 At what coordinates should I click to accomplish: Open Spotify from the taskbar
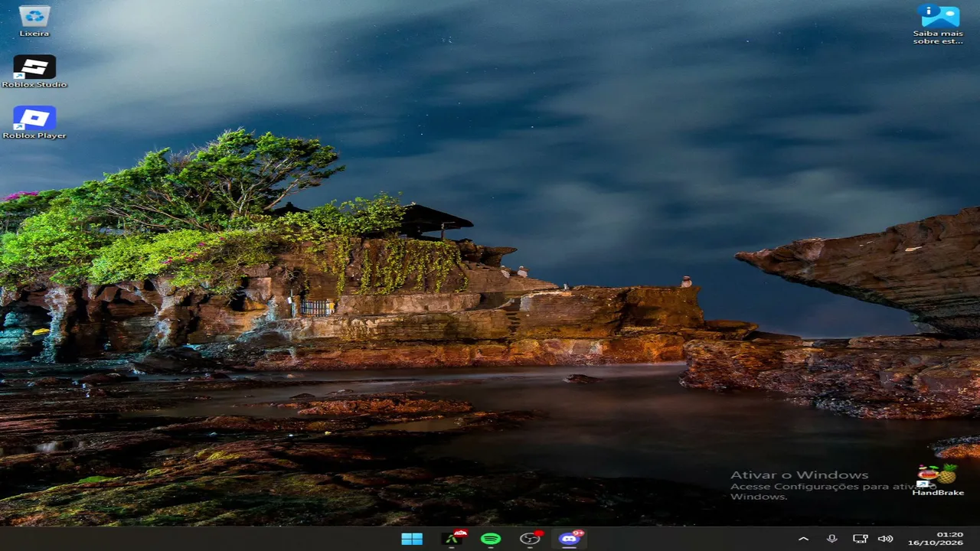click(x=491, y=539)
